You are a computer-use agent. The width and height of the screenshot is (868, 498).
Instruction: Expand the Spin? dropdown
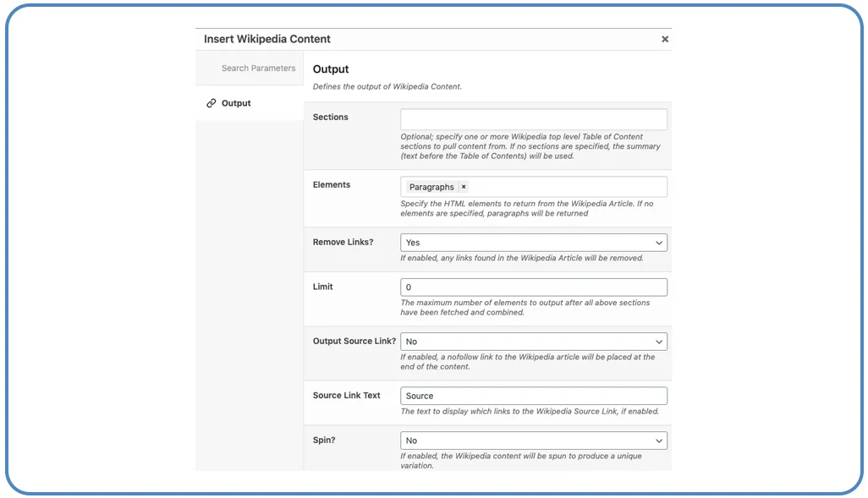coord(533,441)
